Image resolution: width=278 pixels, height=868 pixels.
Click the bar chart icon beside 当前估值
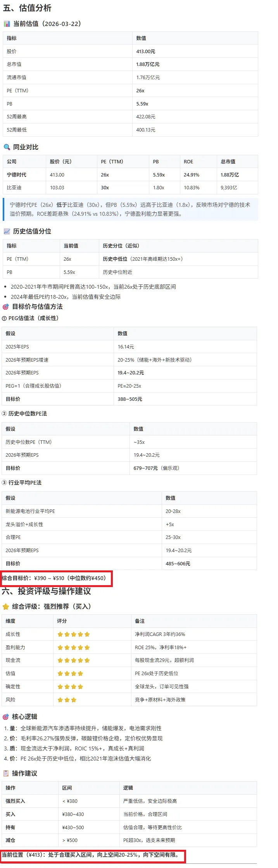[x=7, y=24]
